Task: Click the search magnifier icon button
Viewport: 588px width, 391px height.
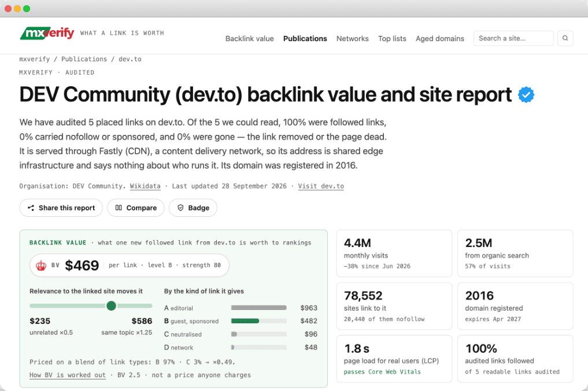Action: (x=565, y=38)
